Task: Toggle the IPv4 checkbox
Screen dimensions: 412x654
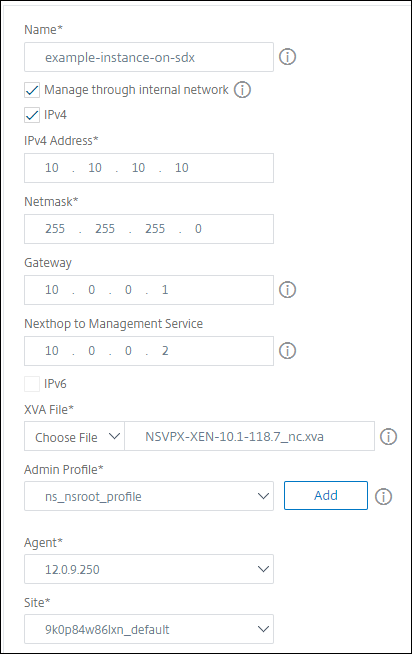Action: coord(32,115)
